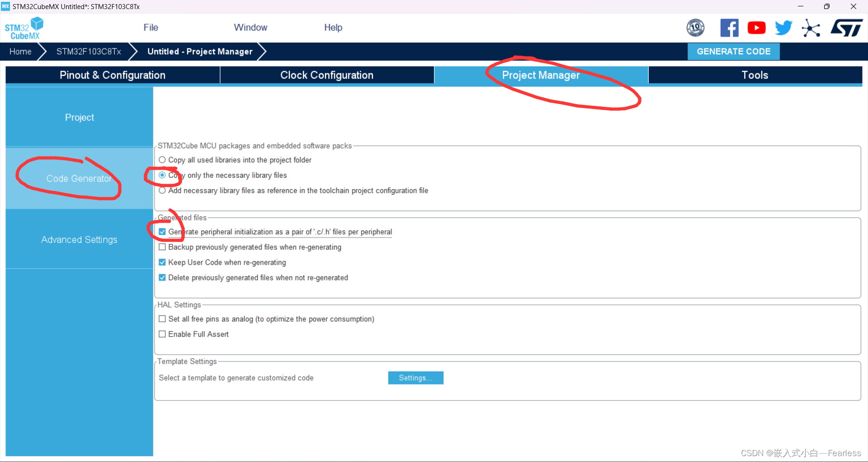Click the ST community network icon

[x=811, y=28]
